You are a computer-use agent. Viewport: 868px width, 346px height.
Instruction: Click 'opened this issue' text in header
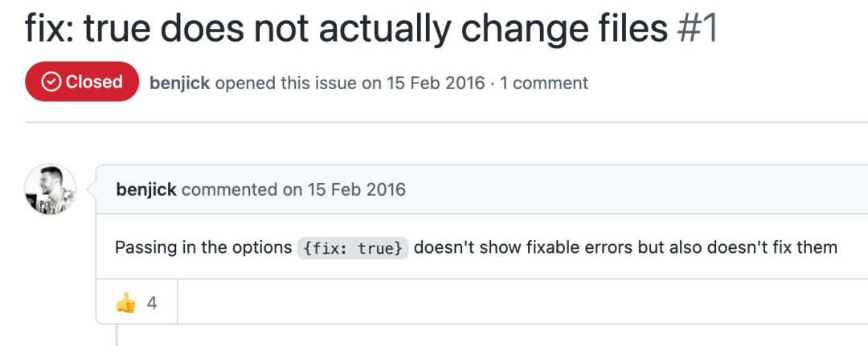pos(286,83)
